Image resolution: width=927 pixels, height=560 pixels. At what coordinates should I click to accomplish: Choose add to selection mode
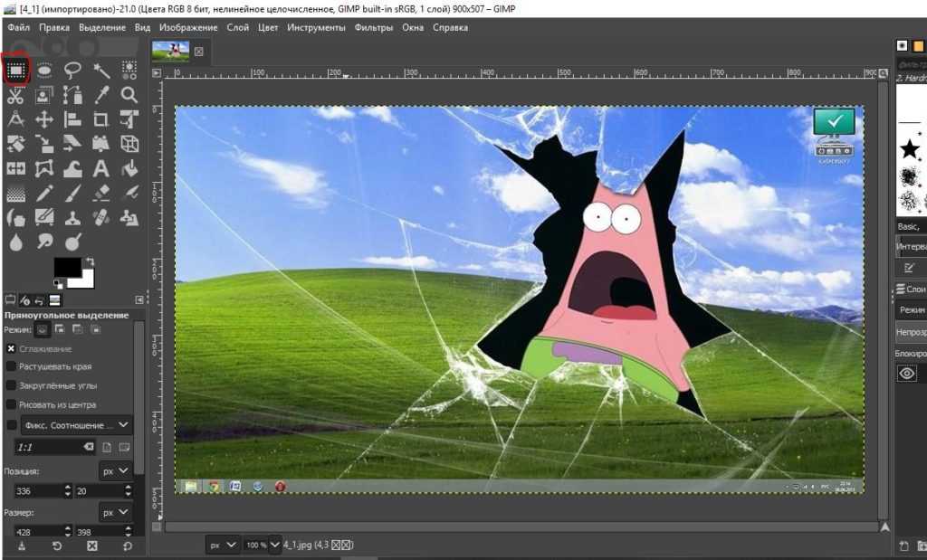tap(60, 329)
